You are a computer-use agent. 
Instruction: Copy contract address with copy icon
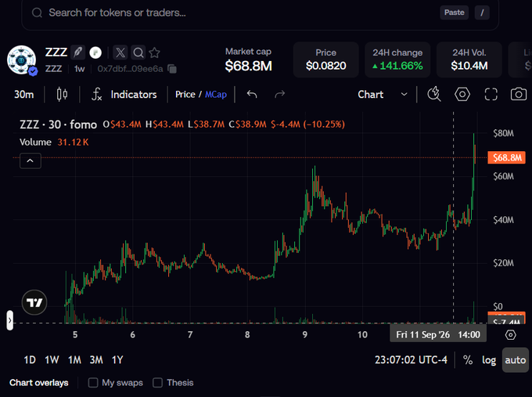[172, 69]
